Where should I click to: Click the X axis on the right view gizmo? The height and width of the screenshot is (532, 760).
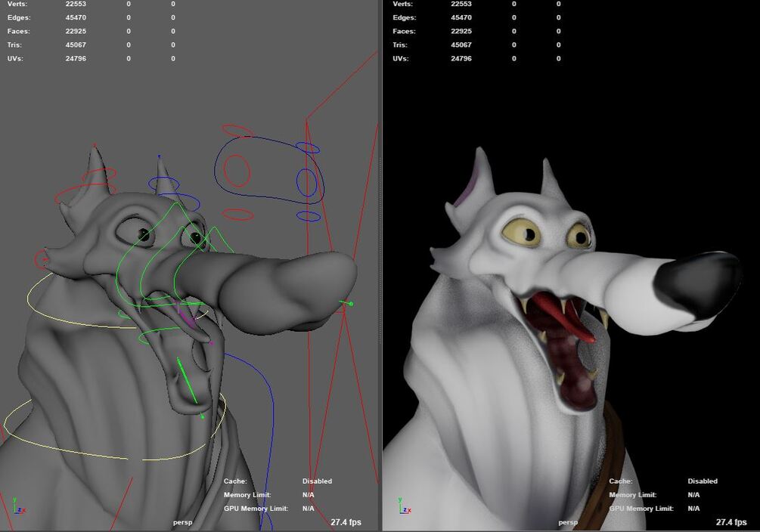point(409,511)
